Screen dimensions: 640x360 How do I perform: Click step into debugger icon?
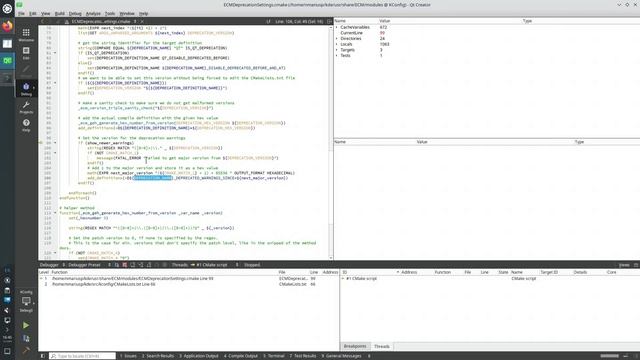(x=141, y=265)
